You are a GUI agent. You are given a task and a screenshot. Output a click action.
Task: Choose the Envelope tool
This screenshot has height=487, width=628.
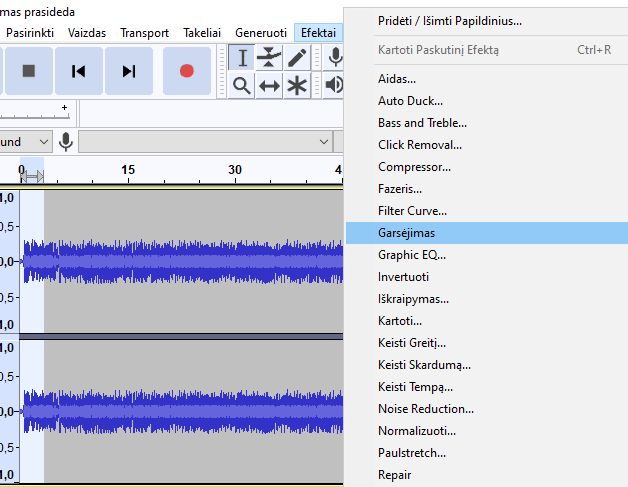269,58
